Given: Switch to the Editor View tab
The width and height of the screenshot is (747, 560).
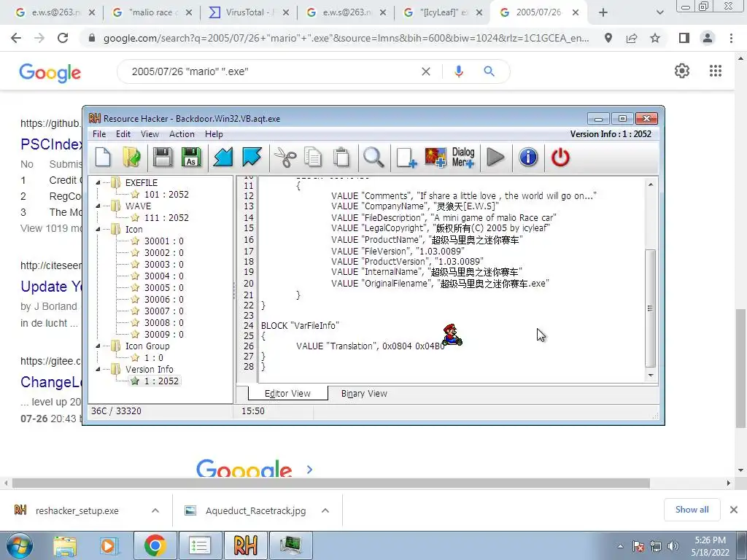Looking at the screenshot, I should [287, 393].
